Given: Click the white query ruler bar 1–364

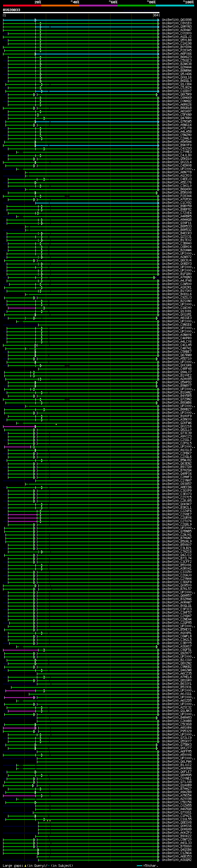Looking at the screenshot, I should [x=81, y=13].
